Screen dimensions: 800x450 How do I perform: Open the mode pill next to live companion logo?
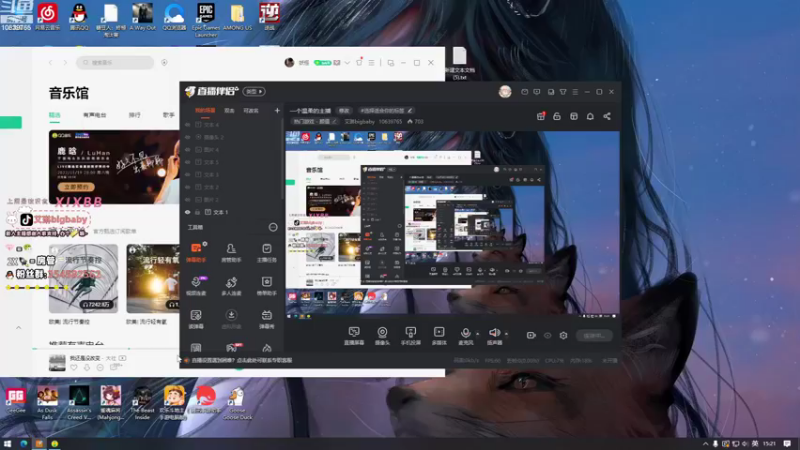[x=254, y=91]
